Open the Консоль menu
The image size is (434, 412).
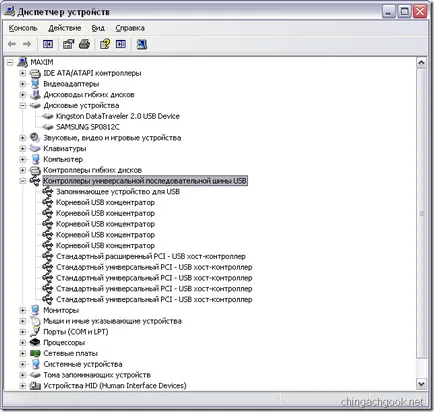point(23,28)
